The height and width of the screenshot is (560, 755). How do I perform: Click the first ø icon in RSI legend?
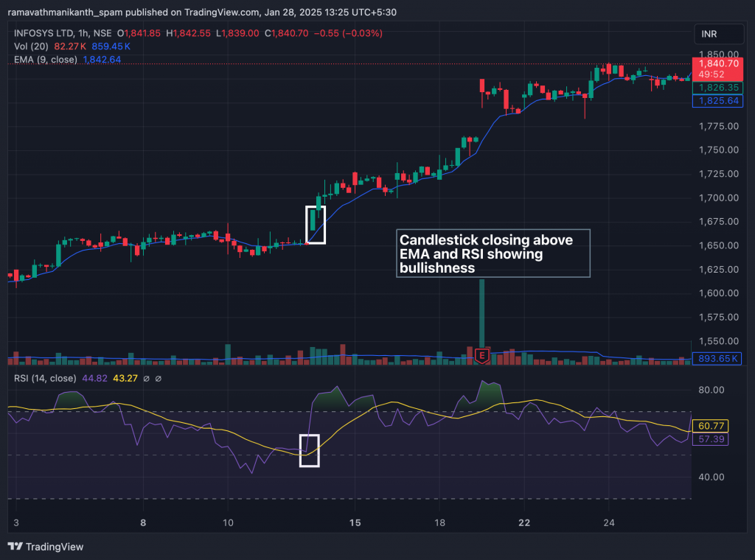pos(147,378)
